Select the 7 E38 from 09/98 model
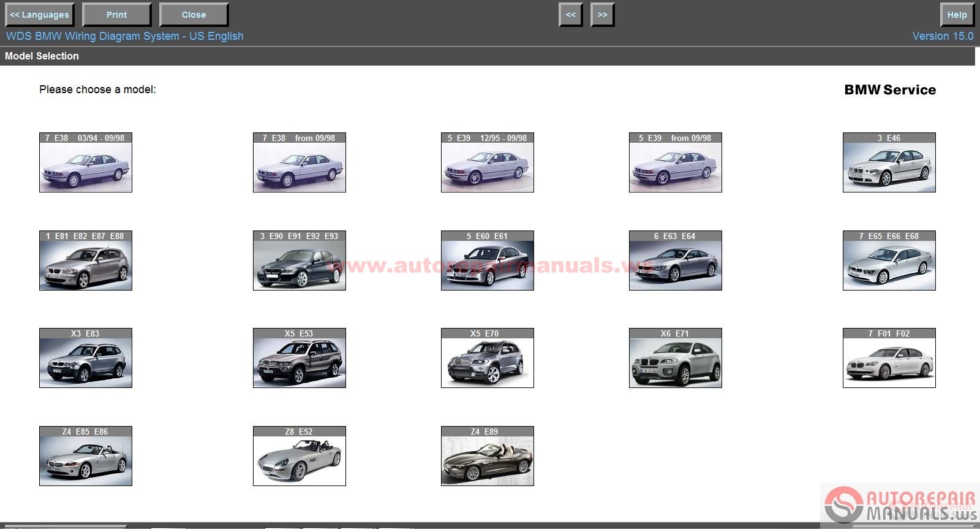980x529 pixels. click(300, 162)
